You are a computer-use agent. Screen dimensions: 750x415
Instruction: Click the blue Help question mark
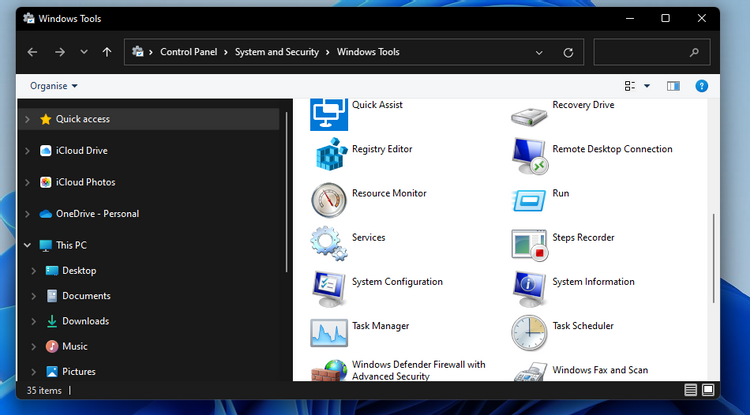point(701,86)
